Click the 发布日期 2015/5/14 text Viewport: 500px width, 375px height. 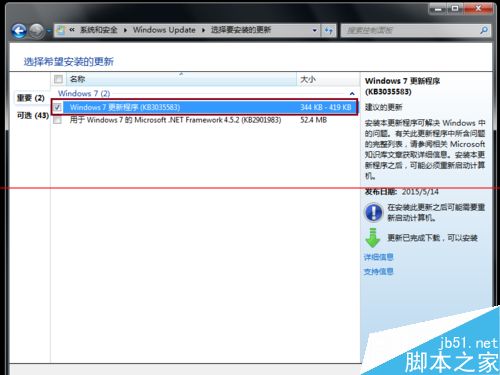pyautogui.click(x=402, y=192)
